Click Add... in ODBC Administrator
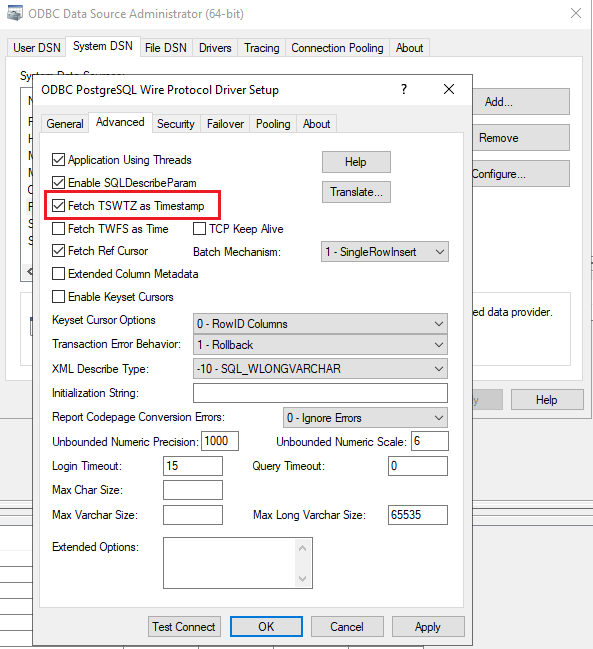 pos(521,101)
